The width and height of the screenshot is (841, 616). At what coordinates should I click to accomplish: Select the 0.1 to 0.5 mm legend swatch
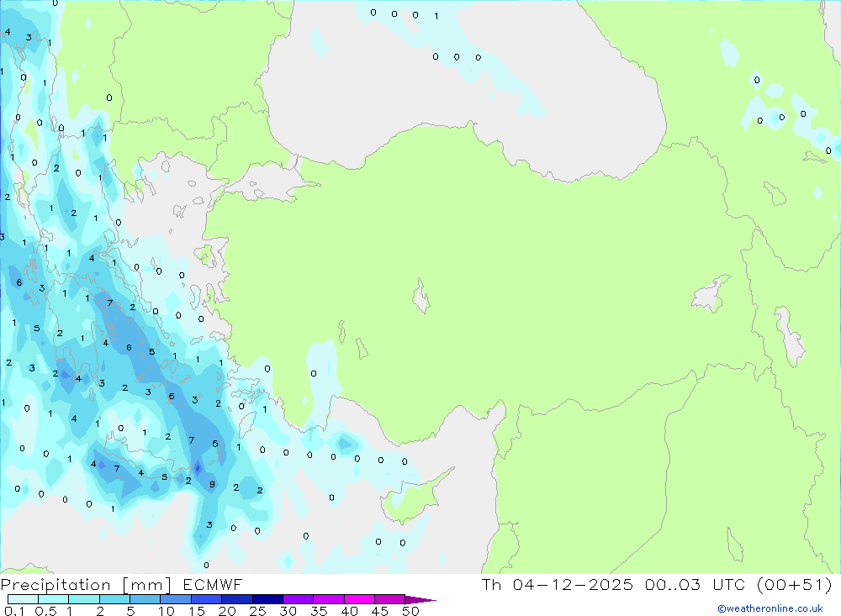[23, 599]
